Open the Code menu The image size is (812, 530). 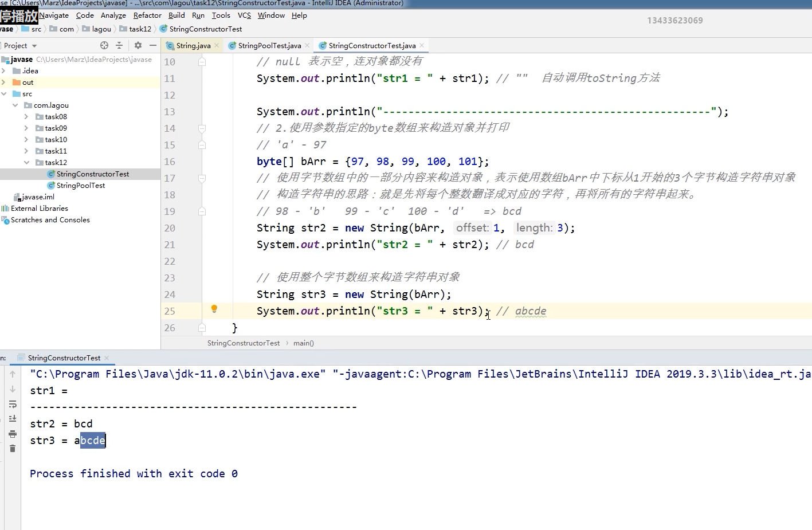[85, 15]
